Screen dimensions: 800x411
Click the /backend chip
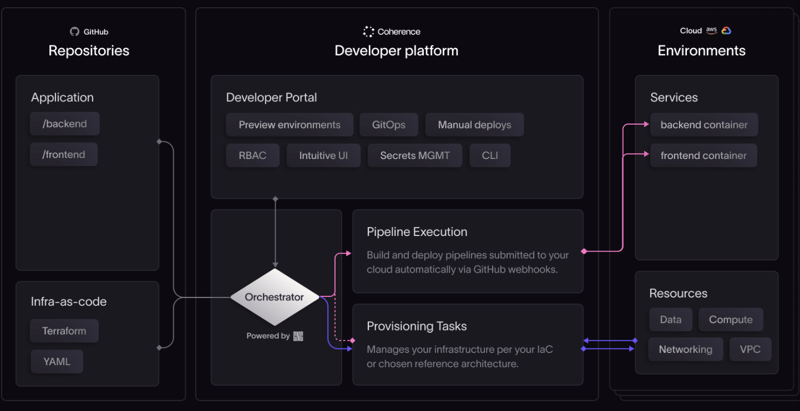coord(65,124)
